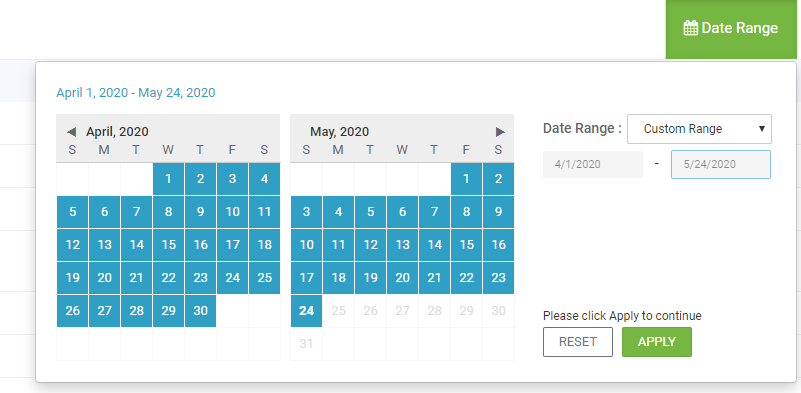The height and width of the screenshot is (393, 801).
Task: Click the April 1, 2020 - May 24, 2020 link
Action: click(136, 93)
